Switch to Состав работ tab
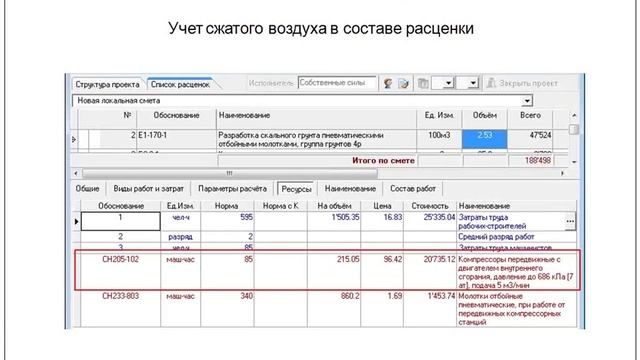 pos(413,189)
